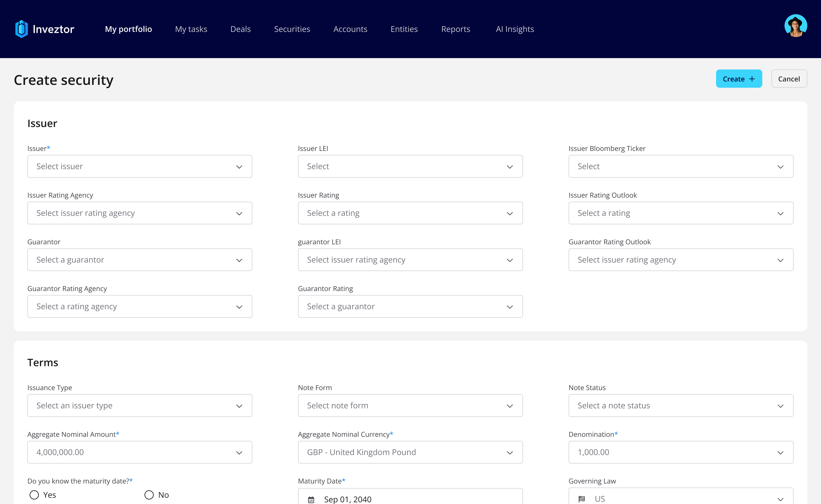Select No for knowing maturity date

click(x=149, y=495)
